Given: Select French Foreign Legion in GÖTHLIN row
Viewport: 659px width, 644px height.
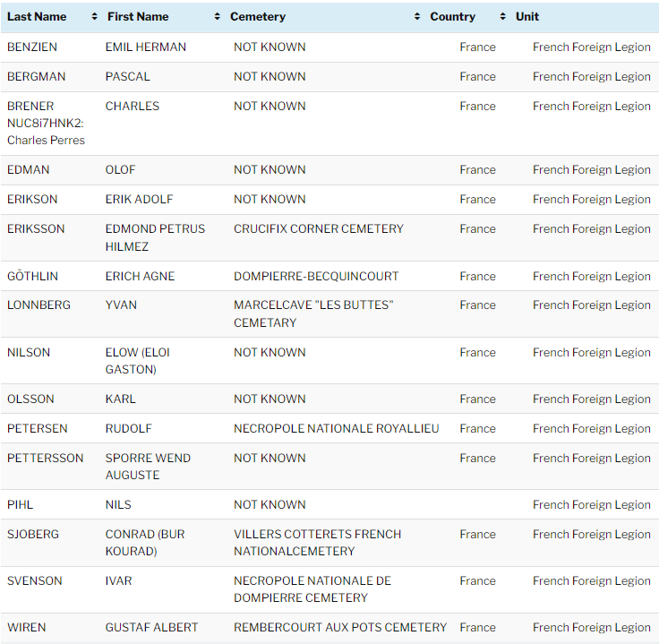Looking at the screenshot, I should [591, 276].
